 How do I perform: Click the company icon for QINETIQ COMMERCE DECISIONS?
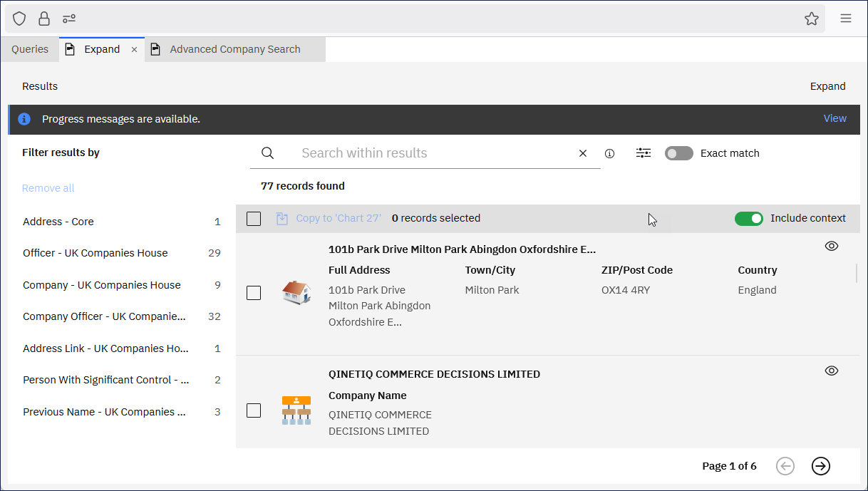coord(296,410)
